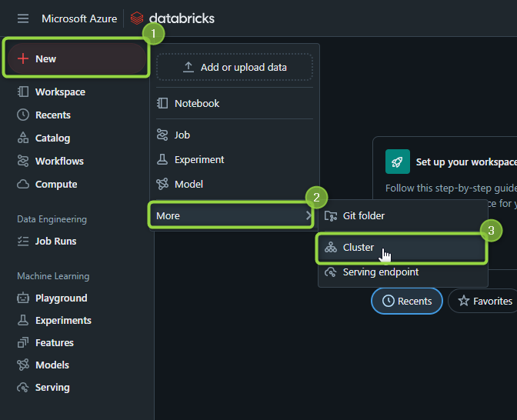This screenshot has width=517, height=420.
Task: Select Experiment in the New menu
Action: click(235, 159)
